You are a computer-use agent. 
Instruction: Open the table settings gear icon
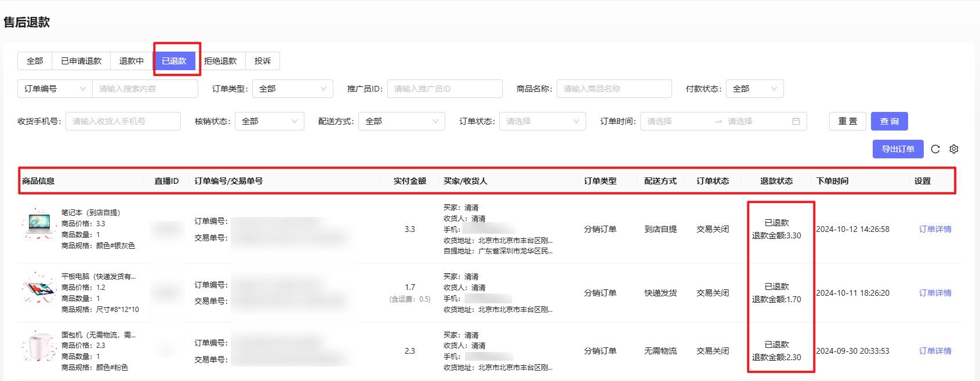coord(953,149)
